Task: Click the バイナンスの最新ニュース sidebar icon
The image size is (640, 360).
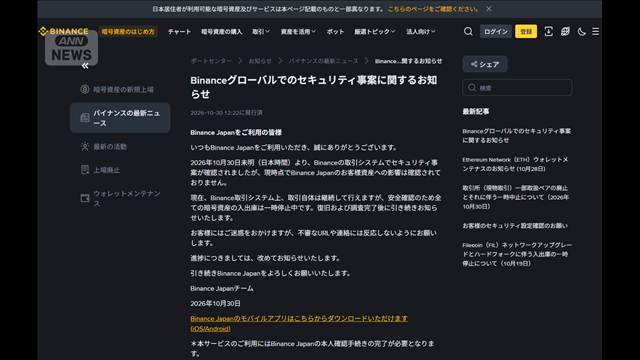Action: pos(85,118)
